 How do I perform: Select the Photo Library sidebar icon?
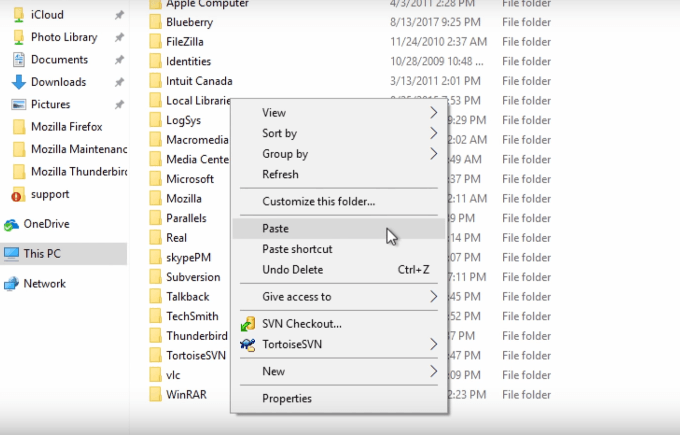[x=19, y=37]
